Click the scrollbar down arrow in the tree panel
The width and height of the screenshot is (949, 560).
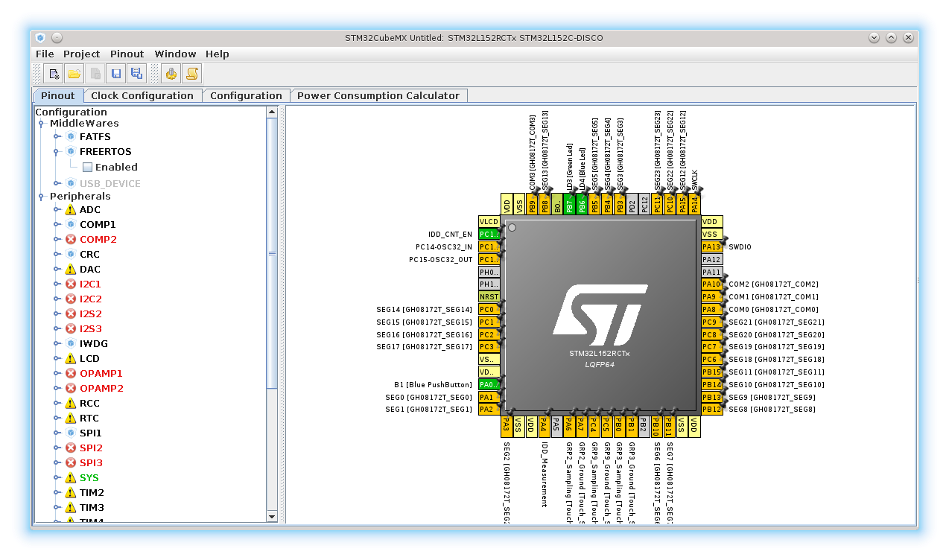272,517
